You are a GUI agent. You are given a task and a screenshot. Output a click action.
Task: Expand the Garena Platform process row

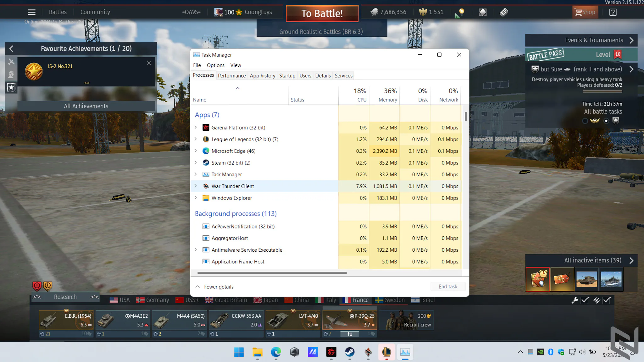click(x=196, y=127)
